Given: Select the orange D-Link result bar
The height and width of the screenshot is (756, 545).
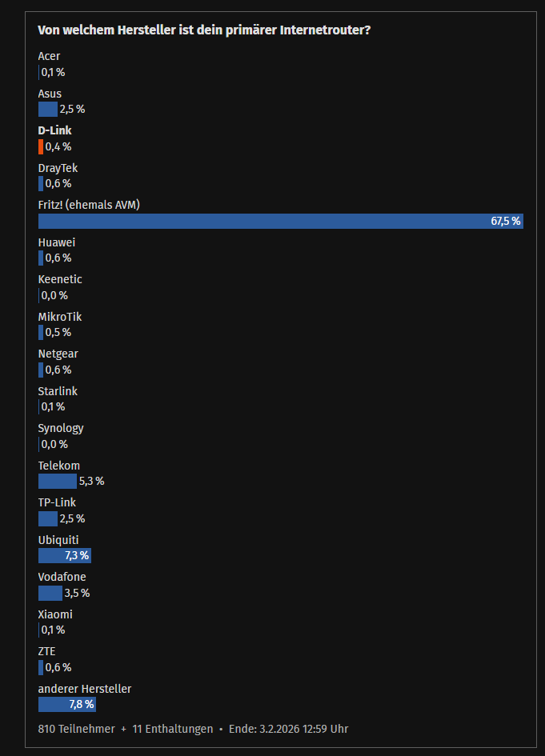Looking at the screenshot, I should (41, 146).
